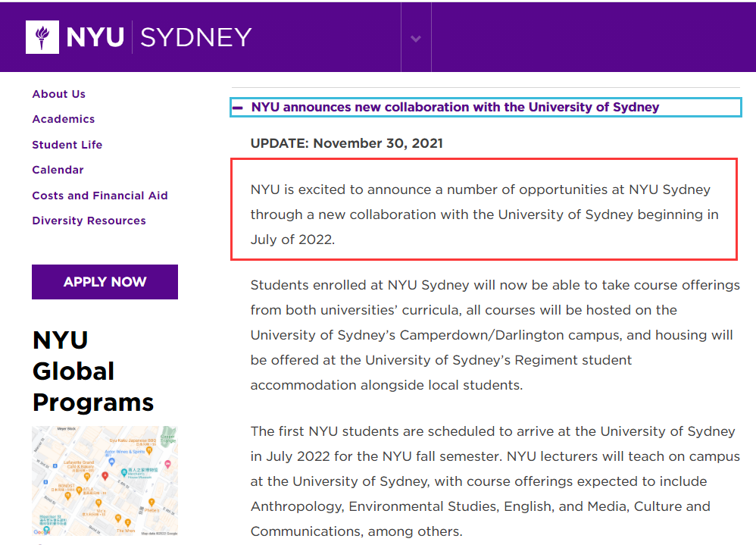The width and height of the screenshot is (756, 545).
Task: Click the Lafayette Grand Café & Bakery marker
Action: coord(88,478)
